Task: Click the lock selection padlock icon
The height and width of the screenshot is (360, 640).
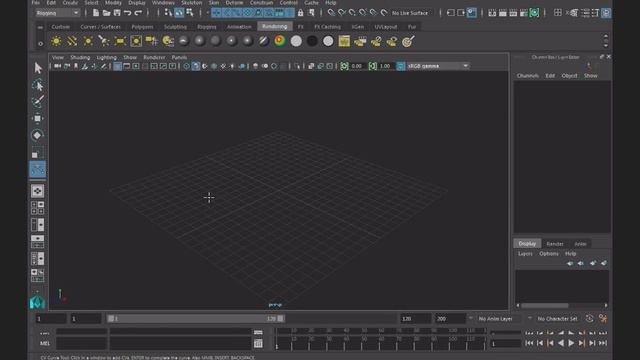Action: pyautogui.click(x=300, y=13)
